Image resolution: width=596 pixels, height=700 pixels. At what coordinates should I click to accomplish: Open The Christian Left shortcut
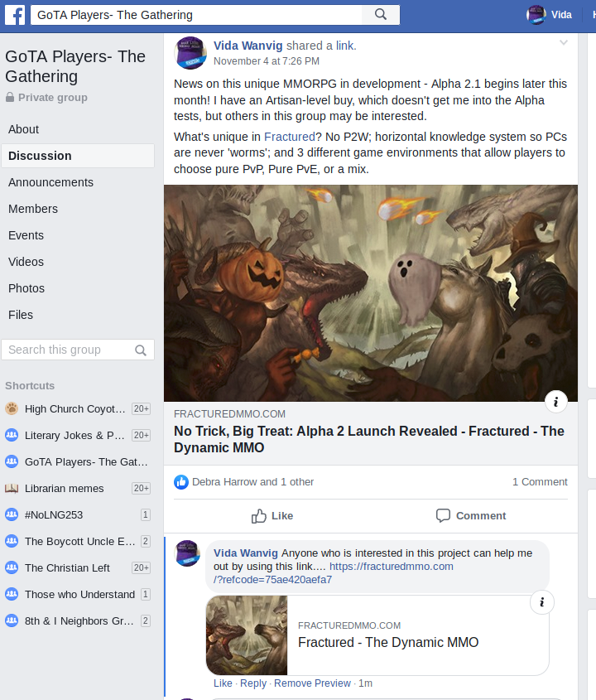click(67, 567)
